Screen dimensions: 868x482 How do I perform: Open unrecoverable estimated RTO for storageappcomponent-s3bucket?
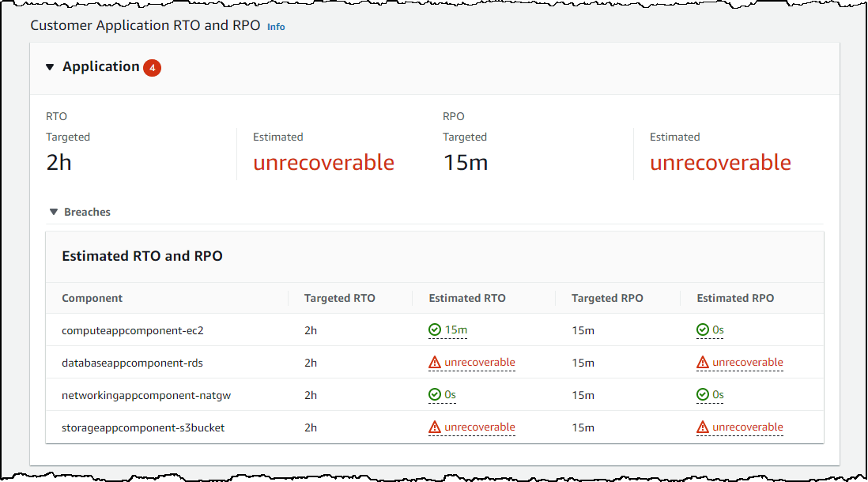pos(479,427)
